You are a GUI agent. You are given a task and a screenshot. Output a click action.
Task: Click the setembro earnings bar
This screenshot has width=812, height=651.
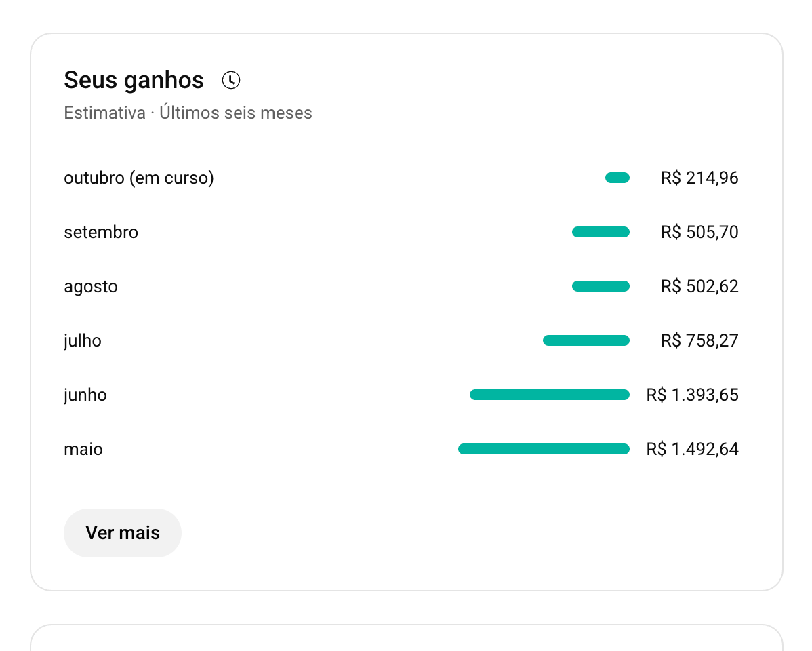point(601,233)
